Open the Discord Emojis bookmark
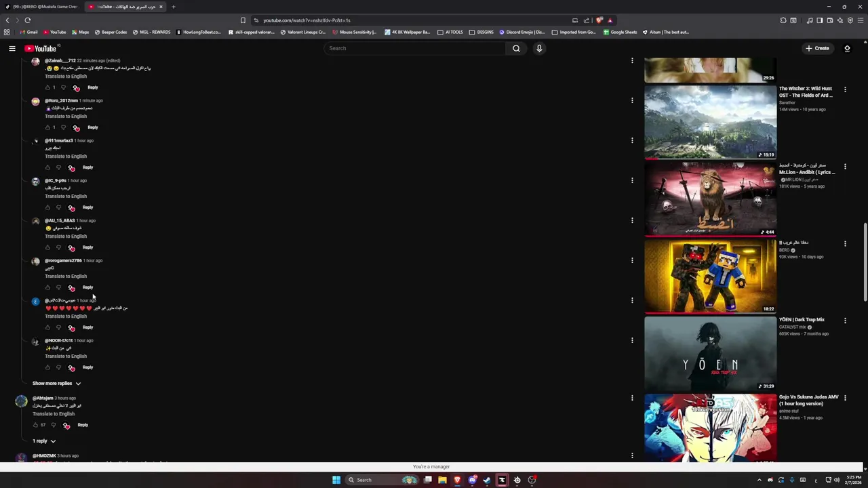The height and width of the screenshot is (488, 868). [522, 32]
